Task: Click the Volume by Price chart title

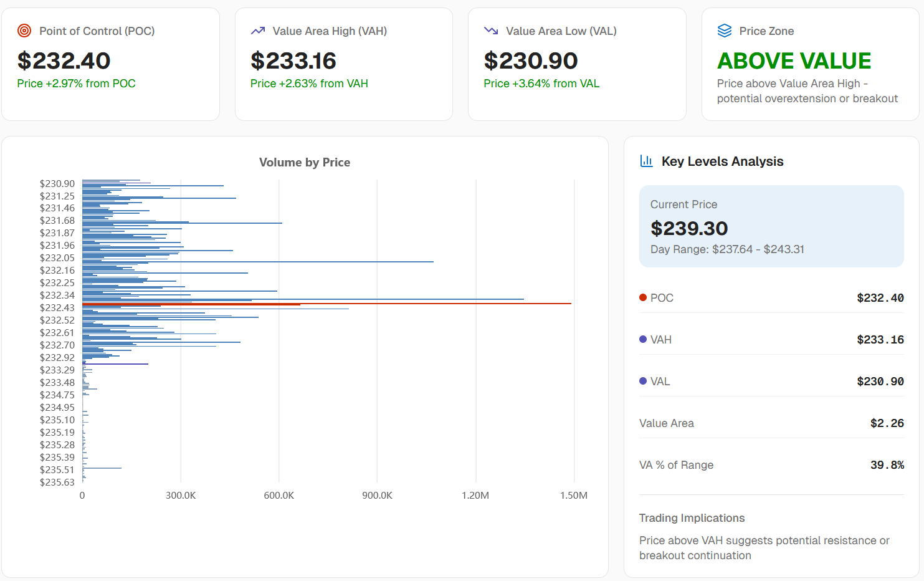Action: tap(305, 162)
